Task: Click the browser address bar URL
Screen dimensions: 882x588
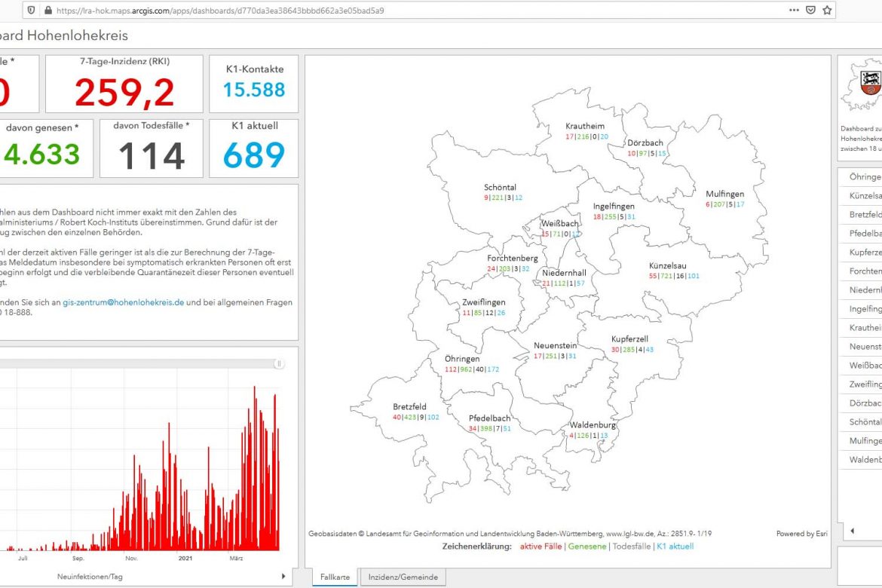Action: (219, 11)
